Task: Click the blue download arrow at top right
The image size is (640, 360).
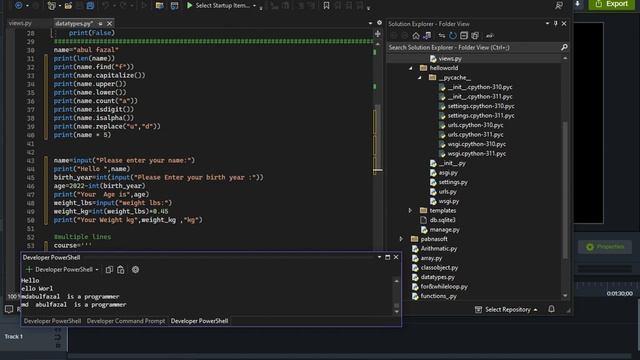Action: pos(578,4)
